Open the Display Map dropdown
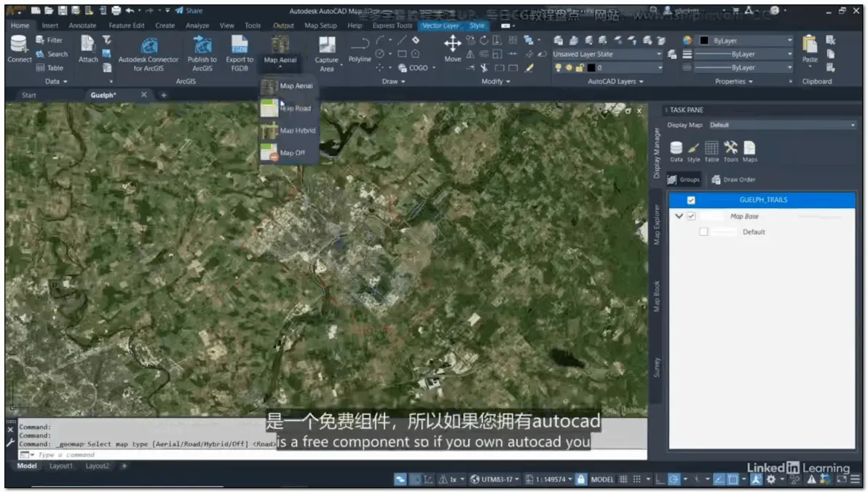This screenshot has width=868, height=493. (x=782, y=125)
